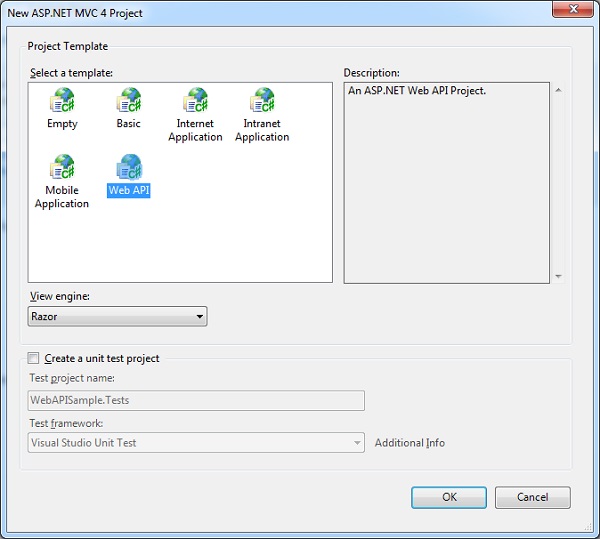Close the New ASP.NET MVC 4 Project dialog
The height and width of the screenshot is (539, 600).
[x=573, y=9]
